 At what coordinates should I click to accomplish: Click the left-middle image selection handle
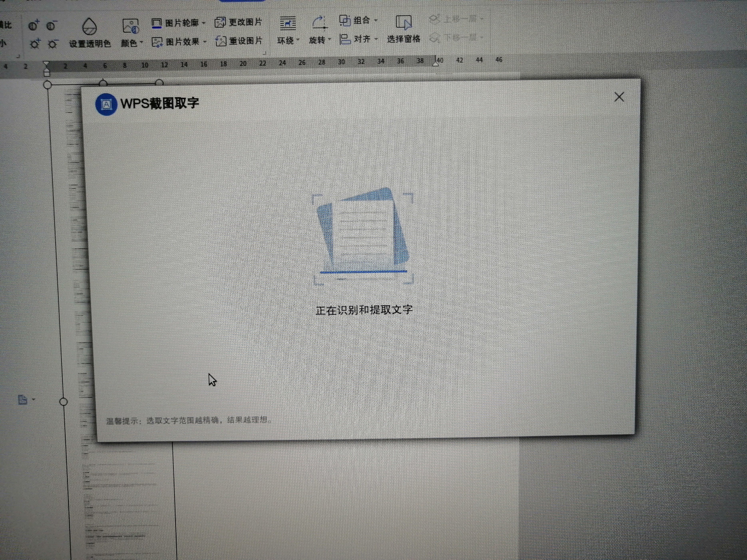[63, 402]
